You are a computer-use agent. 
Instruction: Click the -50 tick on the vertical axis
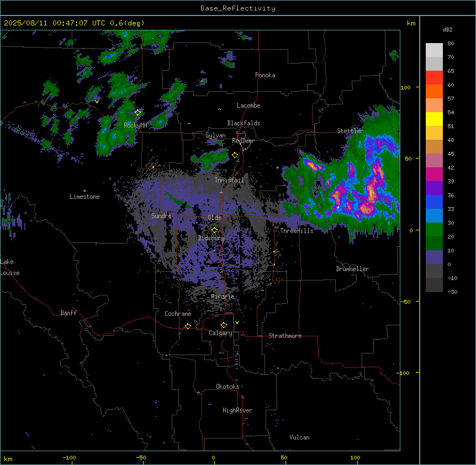pos(405,302)
